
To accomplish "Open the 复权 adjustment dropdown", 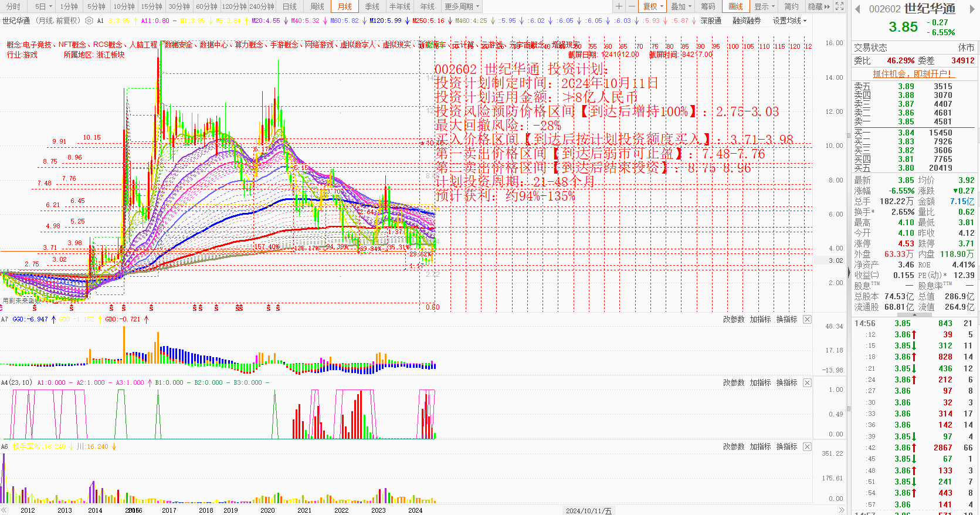I will tap(653, 6).
